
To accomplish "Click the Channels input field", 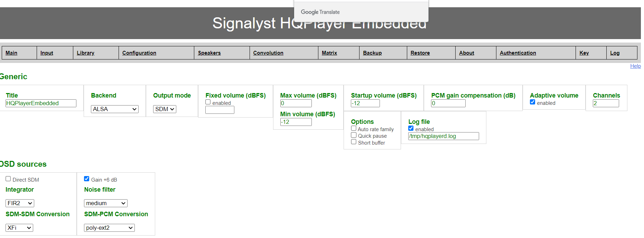I will point(606,103).
